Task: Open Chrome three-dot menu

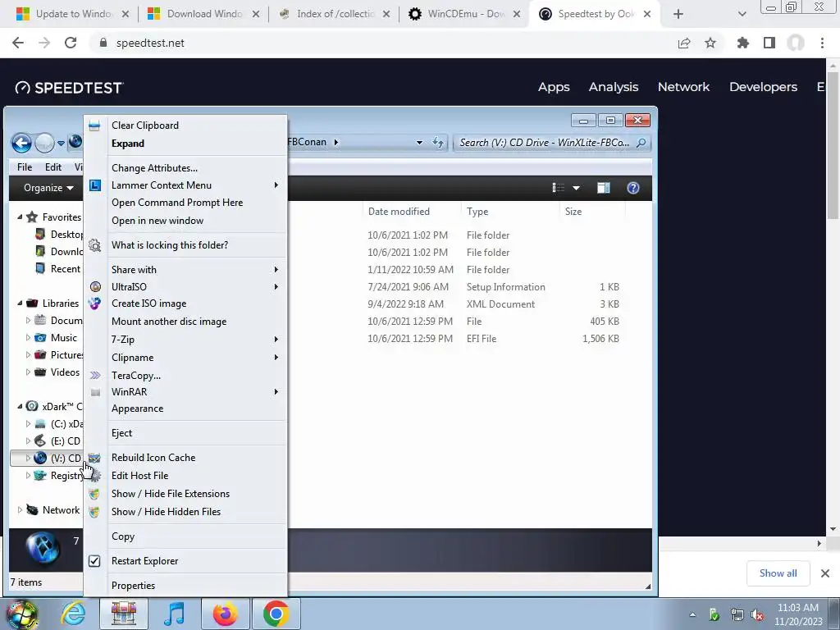Action: click(x=822, y=43)
